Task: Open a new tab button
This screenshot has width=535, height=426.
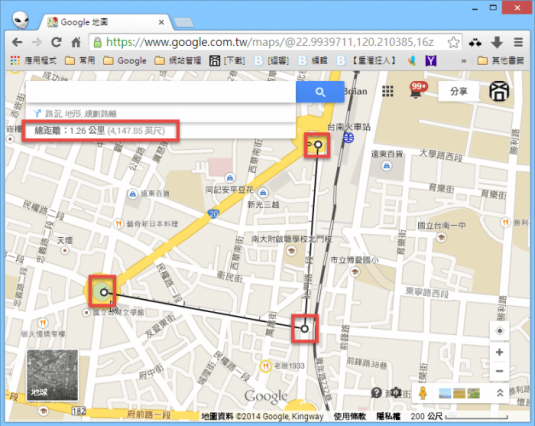Action: (x=184, y=23)
